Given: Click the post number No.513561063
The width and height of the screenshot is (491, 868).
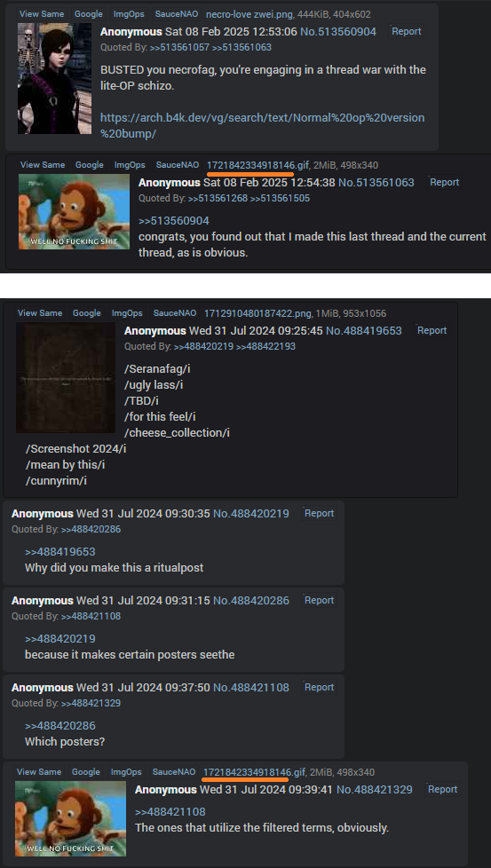Looking at the screenshot, I should (376, 182).
